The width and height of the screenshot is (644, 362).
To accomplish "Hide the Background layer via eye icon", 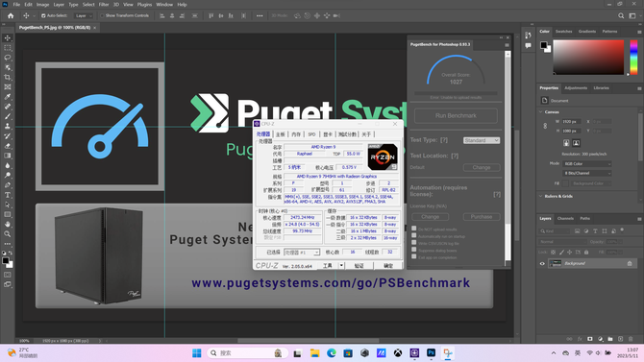I will click(542, 263).
